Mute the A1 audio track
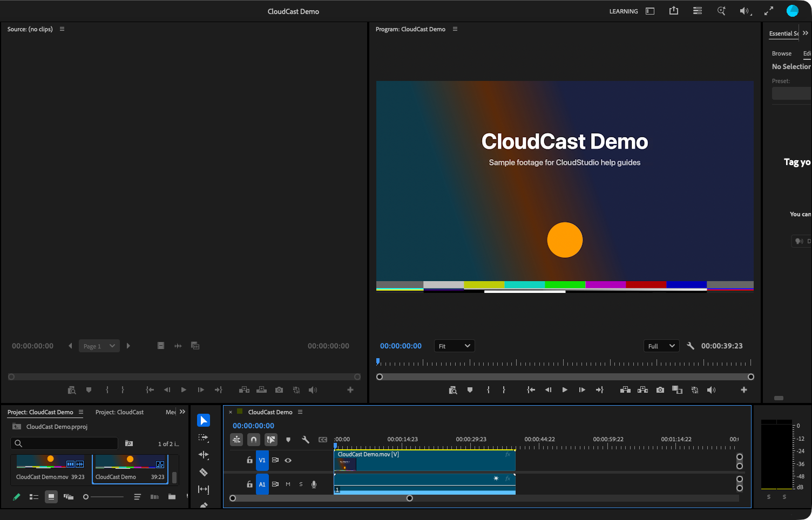Viewport: 812px width, 520px height. pos(288,484)
